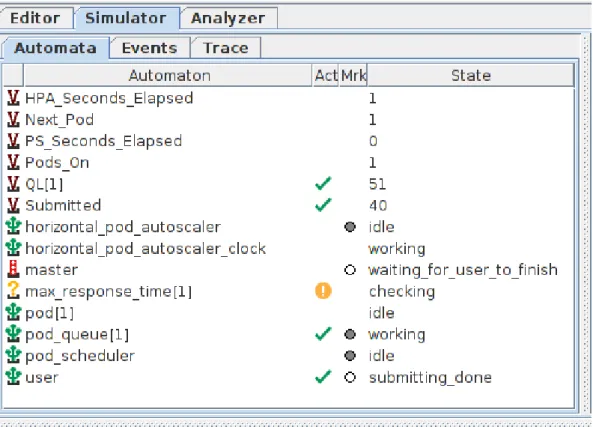Click the green activity checkmark for QL[1]
Image resolution: width=593 pixels, height=427 pixels.
click(323, 183)
